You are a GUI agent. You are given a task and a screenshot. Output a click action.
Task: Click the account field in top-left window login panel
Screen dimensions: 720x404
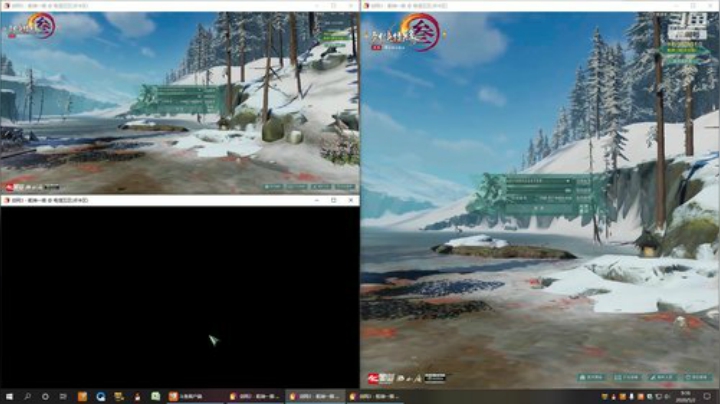point(178,90)
